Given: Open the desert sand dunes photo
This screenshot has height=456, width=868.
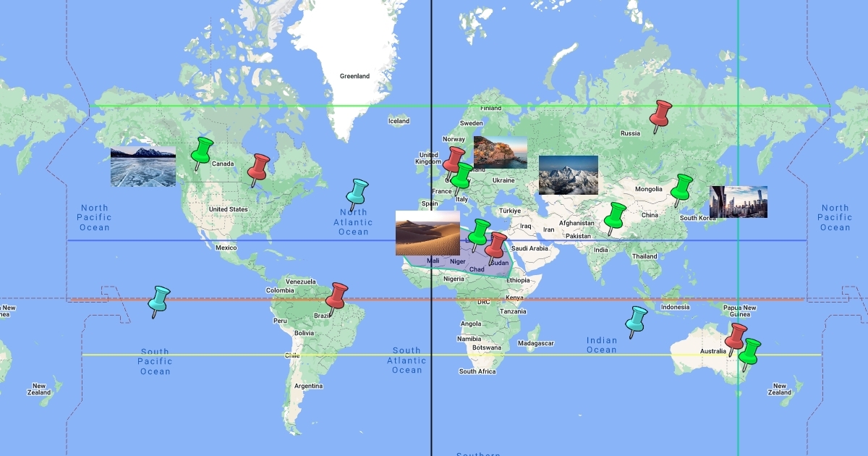Looking at the screenshot, I should click(x=427, y=233).
